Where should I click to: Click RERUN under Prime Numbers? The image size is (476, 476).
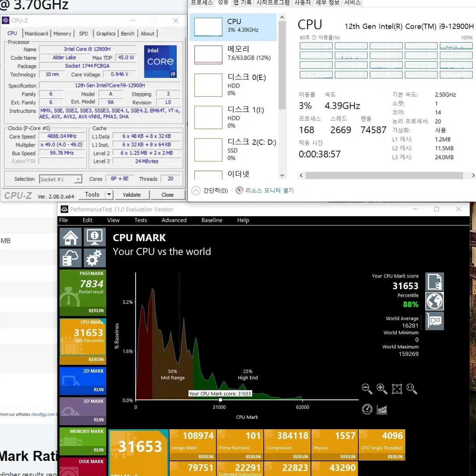(253, 457)
